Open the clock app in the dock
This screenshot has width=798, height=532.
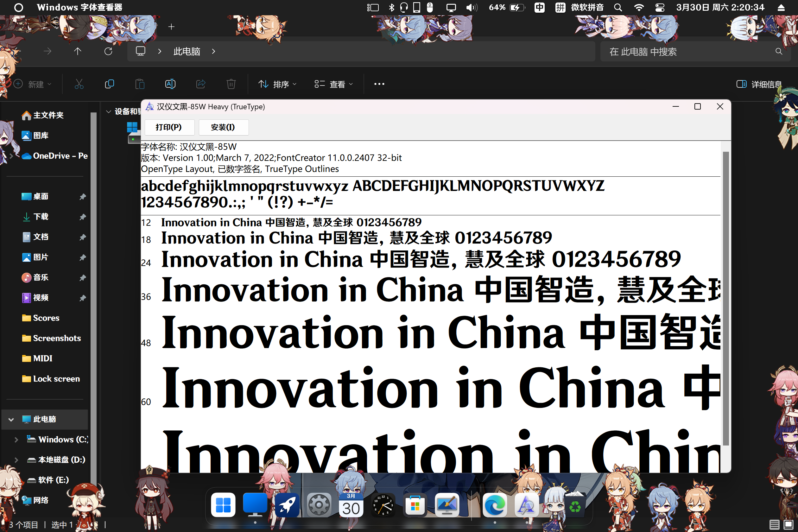[x=383, y=505]
